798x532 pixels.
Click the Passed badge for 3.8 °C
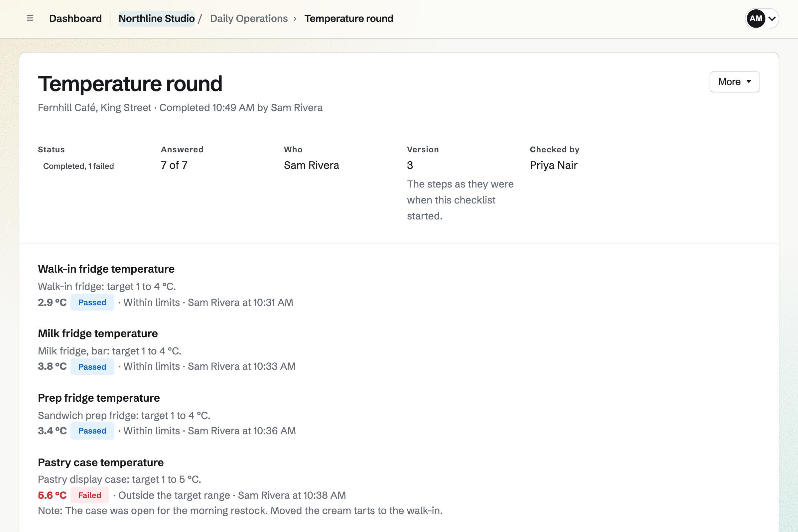(x=92, y=367)
